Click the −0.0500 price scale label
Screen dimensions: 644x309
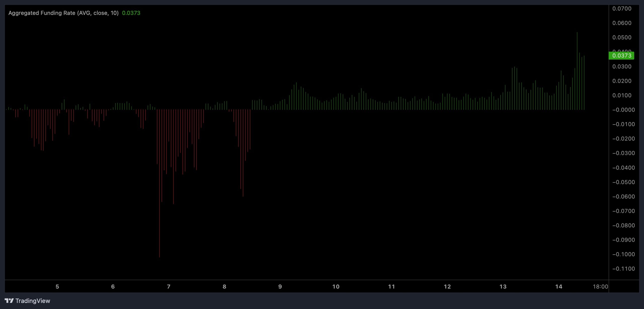[x=623, y=182]
